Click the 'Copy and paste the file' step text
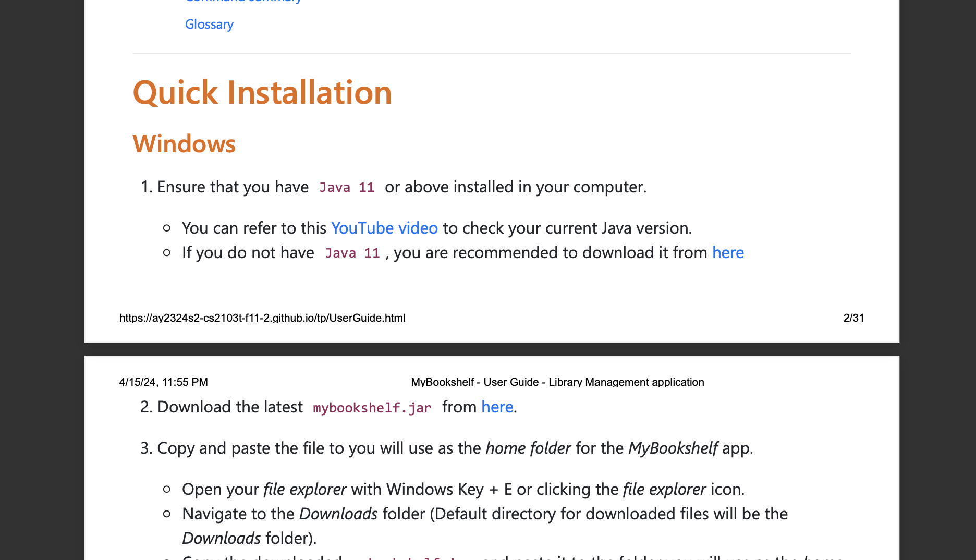Image resolution: width=976 pixels, height=560 pixels. [455, 448]
